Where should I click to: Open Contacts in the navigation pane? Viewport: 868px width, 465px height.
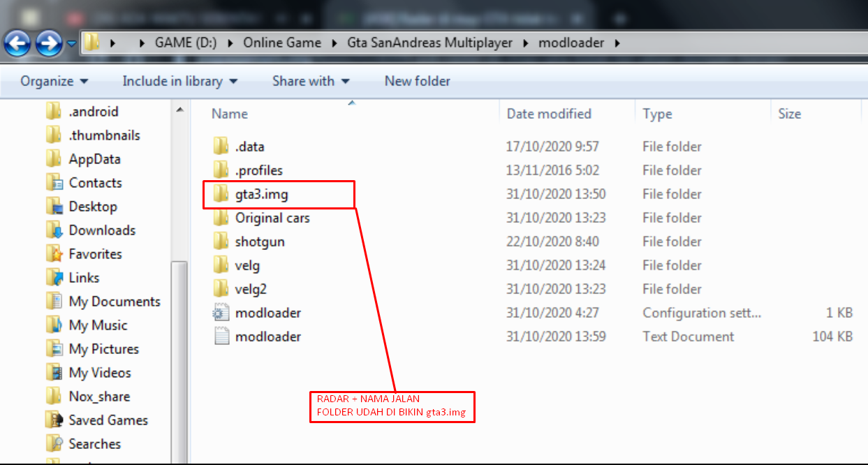[x=96, y=183]
